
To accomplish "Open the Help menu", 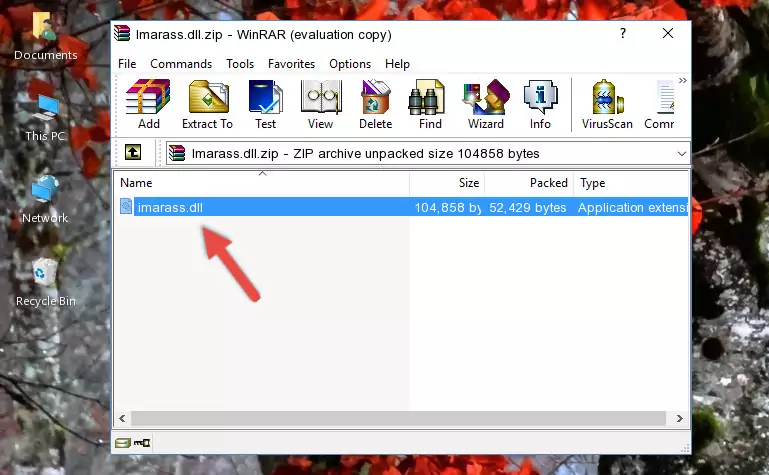I will [x=397, y=64].
